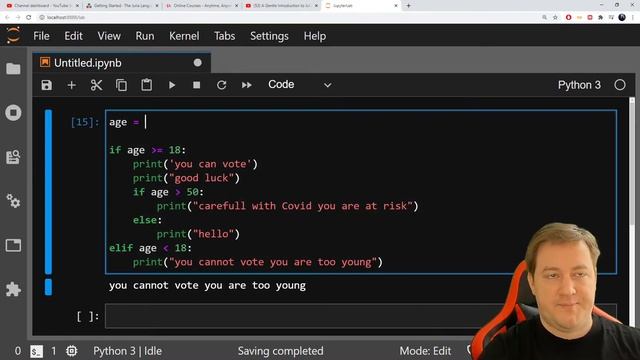Viewport: 640px width, 360px height.
Task: Click the output text about being too young
Action: [x=207, y=285]
